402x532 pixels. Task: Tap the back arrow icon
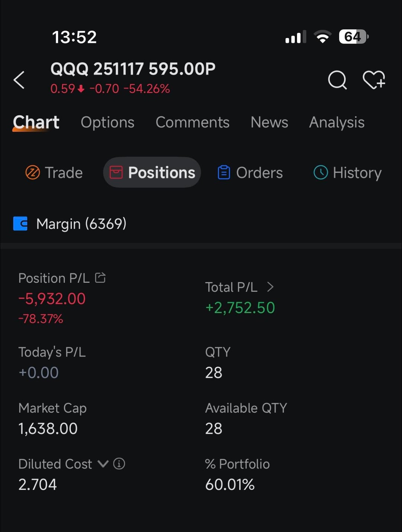click(x=19, y=80)
